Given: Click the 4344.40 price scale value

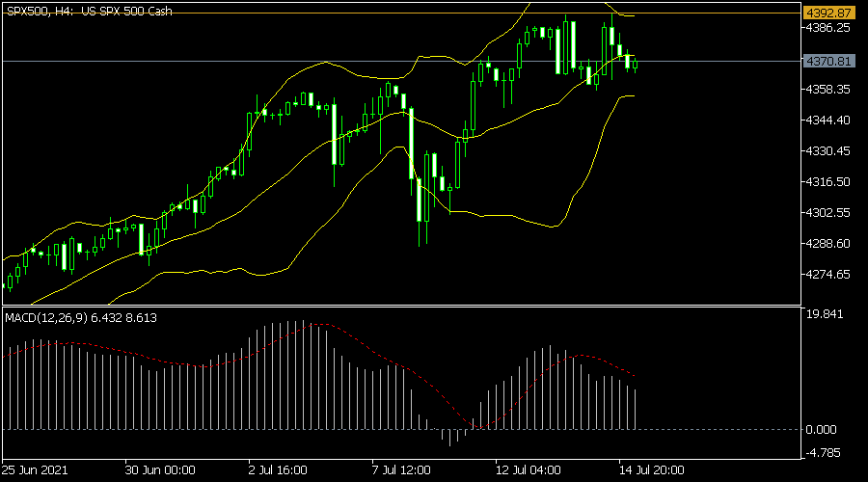Looking at the screenshot, I should click(828, 120).
